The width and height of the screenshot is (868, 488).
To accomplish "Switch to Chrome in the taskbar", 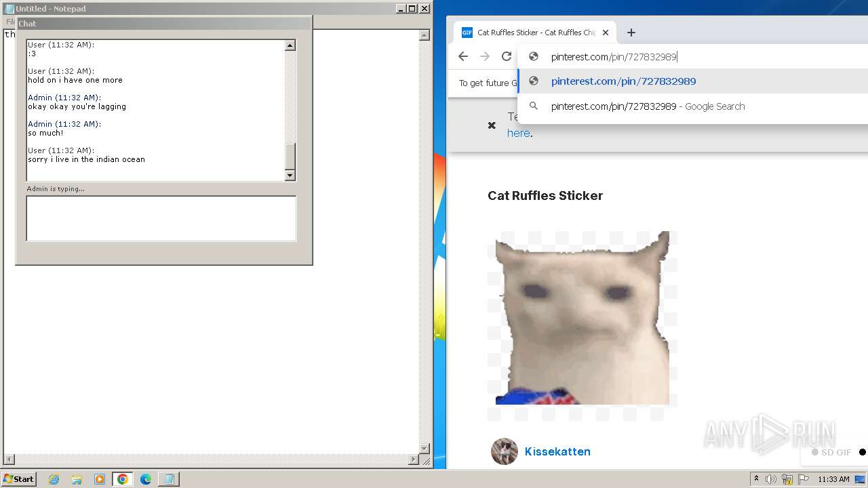I will pyautogui.click(x=123, y=479).
